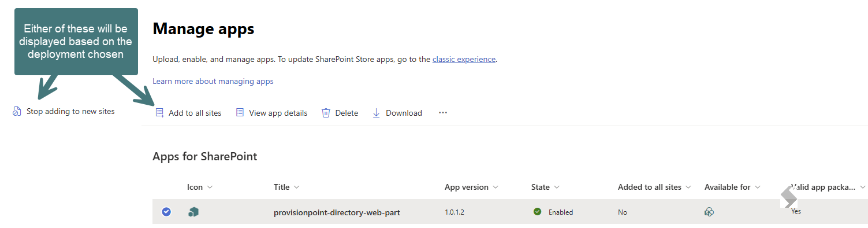
Task: Click the Download arrow icon
Action: [x=377, y=113]
